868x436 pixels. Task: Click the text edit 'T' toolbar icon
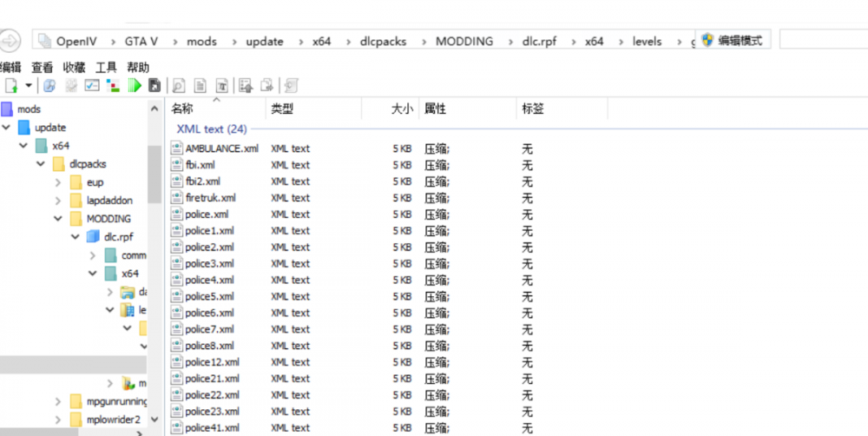(x=221, y=85)
